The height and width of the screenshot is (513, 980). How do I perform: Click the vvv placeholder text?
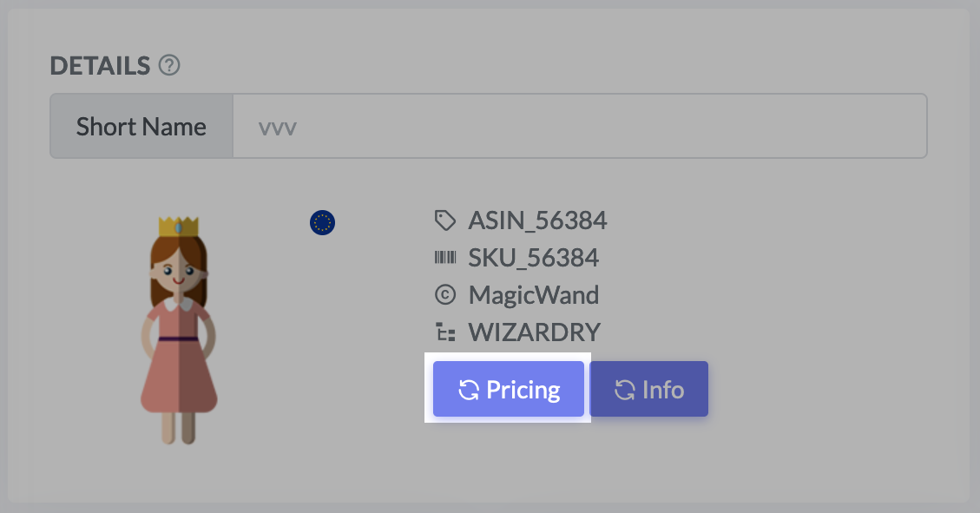click(278, 128)
